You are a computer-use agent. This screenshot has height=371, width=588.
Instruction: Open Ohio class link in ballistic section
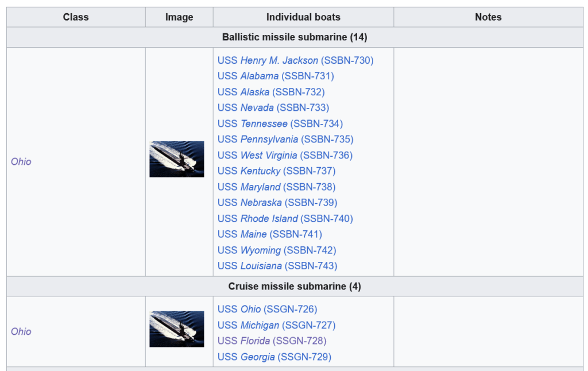pos(21,162)
